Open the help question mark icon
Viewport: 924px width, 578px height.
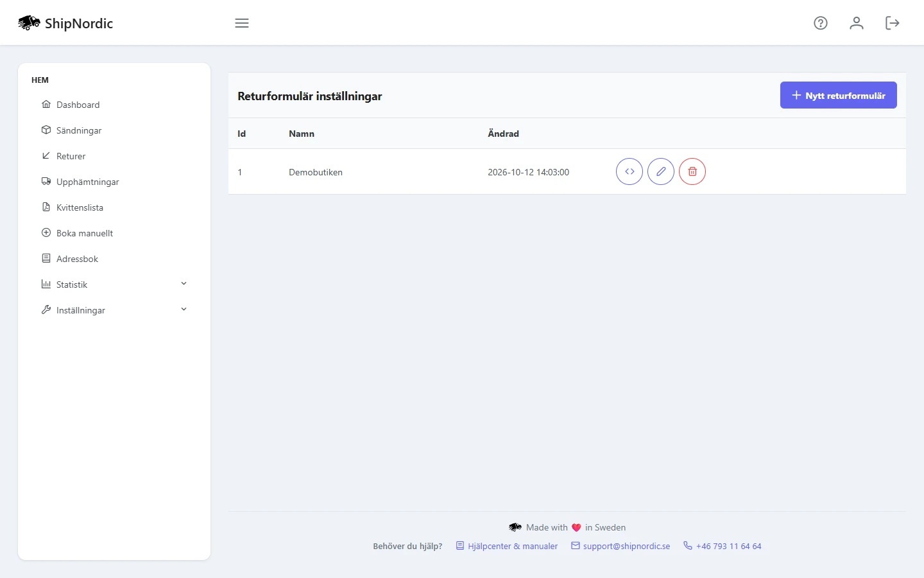[x=821, y=23]
